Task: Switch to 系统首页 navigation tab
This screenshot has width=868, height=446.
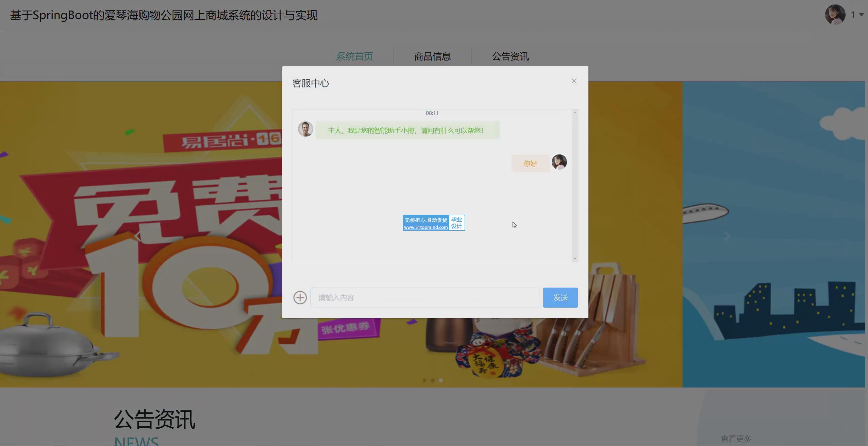Action: click(x=354, y=56)
